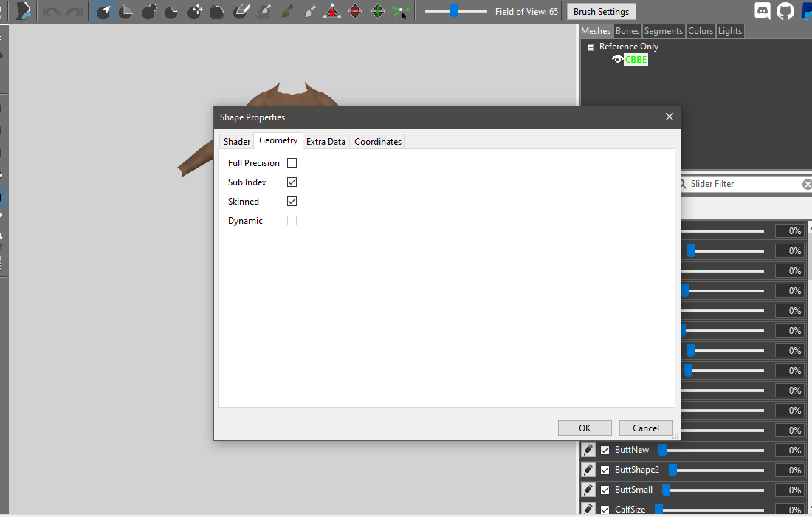Open Brush Settings
This screenshot has width=812, height=517.
click(x=601, y=11)
